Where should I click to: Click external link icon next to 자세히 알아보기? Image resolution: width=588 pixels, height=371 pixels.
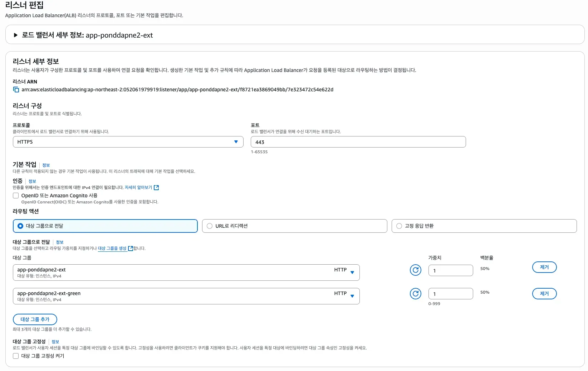(156, 187)
